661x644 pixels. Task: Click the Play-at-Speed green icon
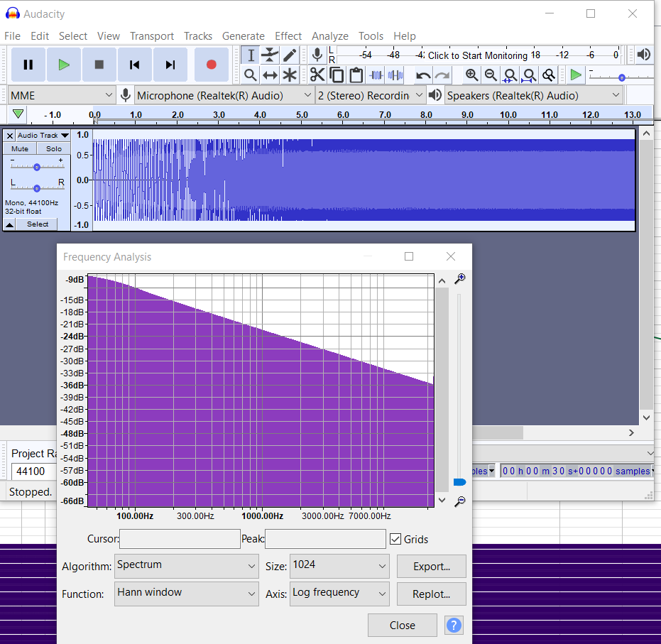point(576,75)
